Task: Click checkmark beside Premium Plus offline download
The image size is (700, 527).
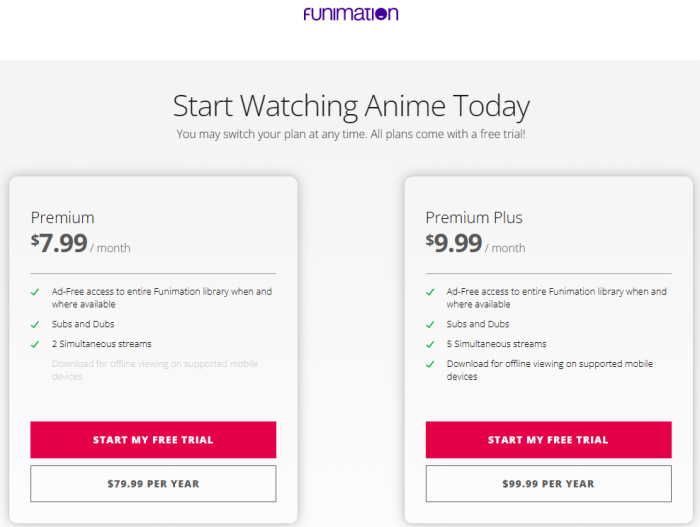Action: 430,364
